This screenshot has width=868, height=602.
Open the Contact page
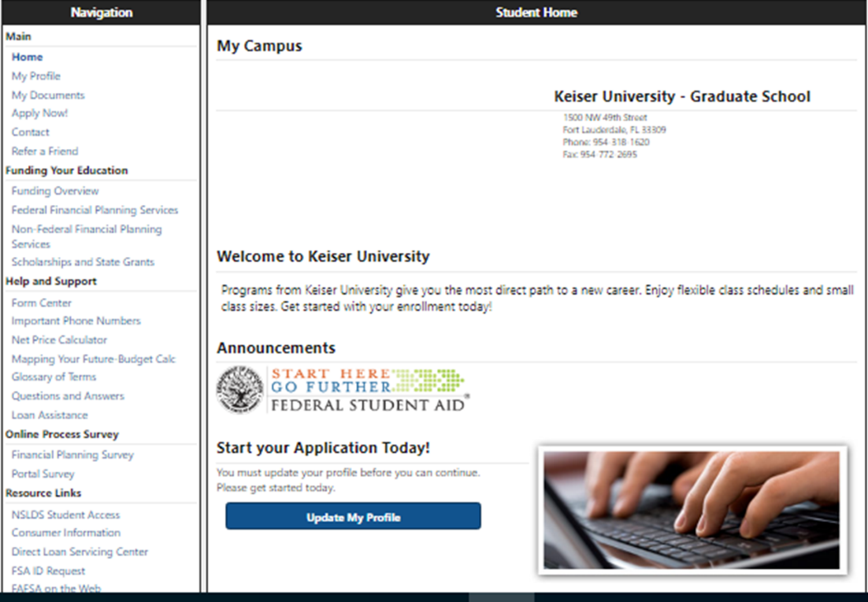pyautogui.click(x=30, y=132)
